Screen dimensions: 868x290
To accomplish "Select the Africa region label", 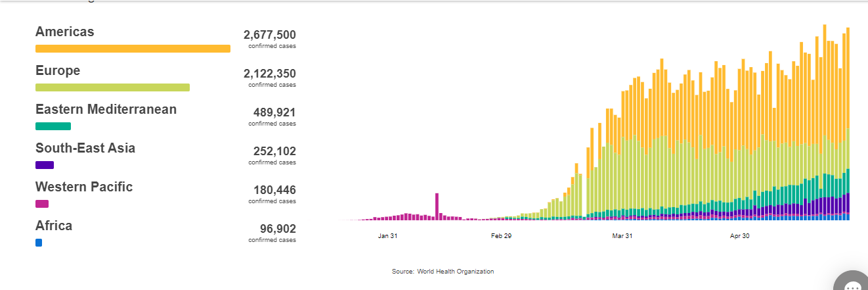I will (x=54, y=226).
